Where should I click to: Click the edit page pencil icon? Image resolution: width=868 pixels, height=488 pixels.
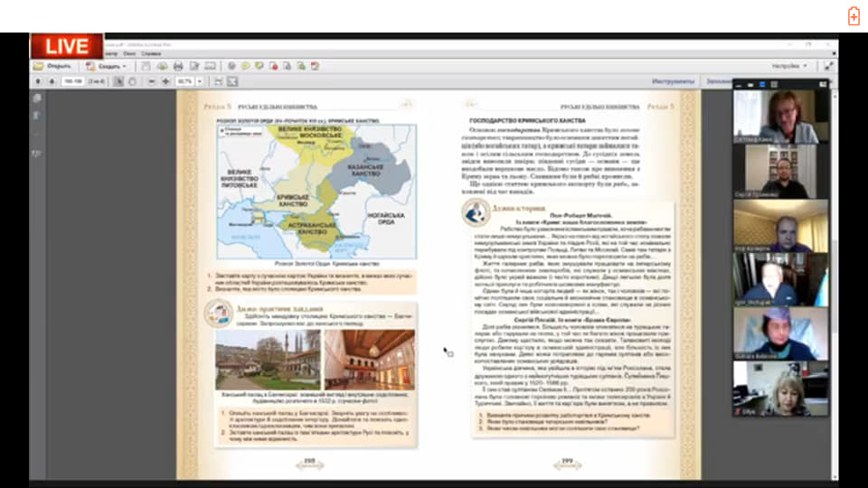point(194,66)
